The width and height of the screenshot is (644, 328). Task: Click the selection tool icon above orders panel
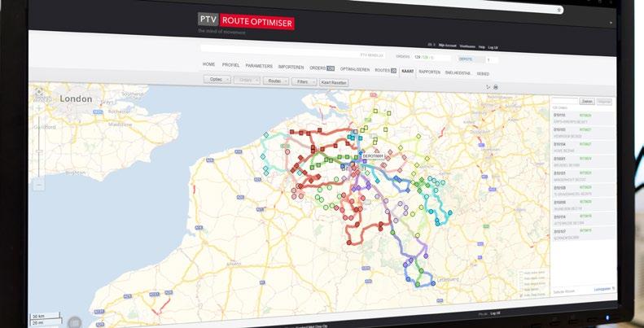pos(488,86)
